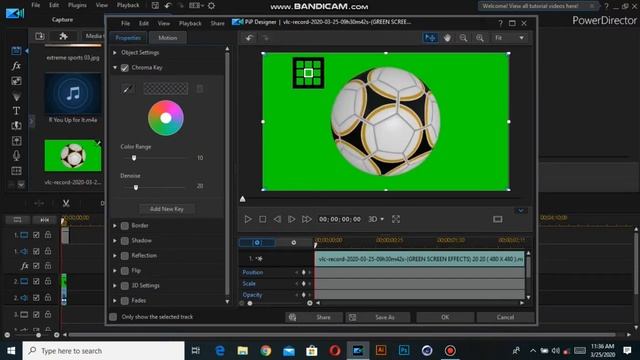
Task: Collapse the Chroma Key section
Action: (115, 68)
